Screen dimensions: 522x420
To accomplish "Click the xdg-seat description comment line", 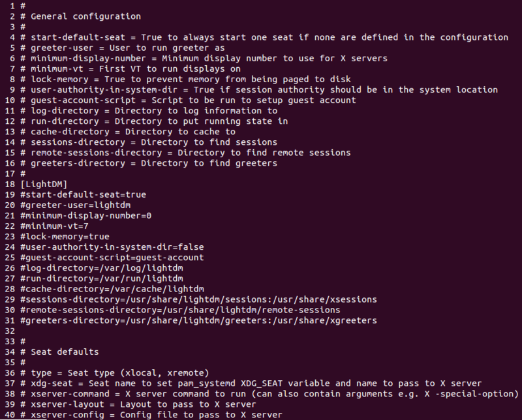I will click(251, 383).
